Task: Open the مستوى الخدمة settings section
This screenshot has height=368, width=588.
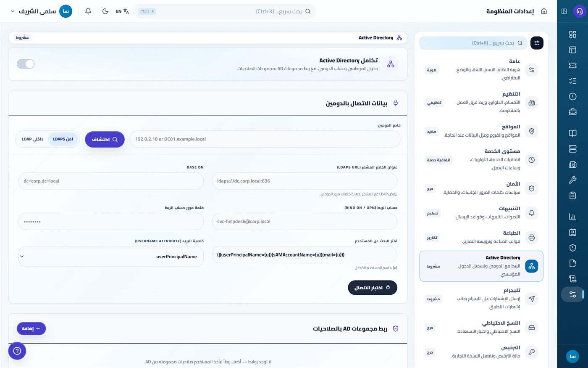Action: 481,160
